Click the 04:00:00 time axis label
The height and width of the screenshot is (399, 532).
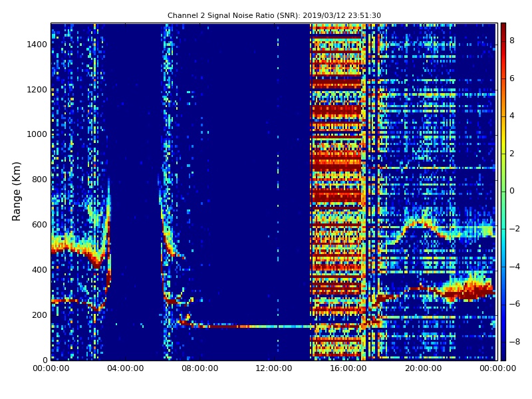click(x=125, y=368)
